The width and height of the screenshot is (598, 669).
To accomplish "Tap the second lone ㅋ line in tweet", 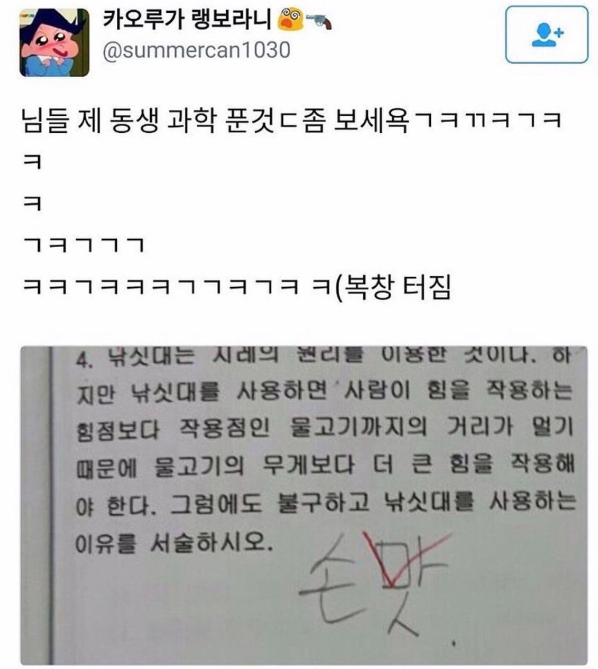I will [x=32, y=204].
